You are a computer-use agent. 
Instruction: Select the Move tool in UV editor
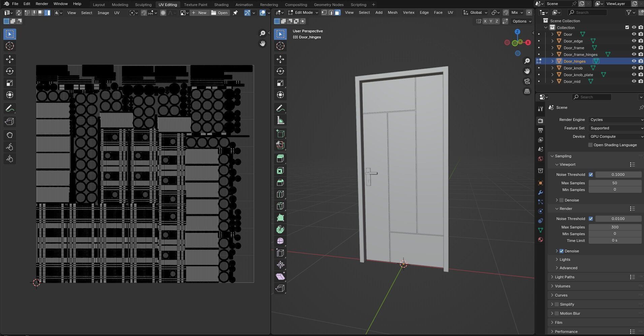click(10, 59)
